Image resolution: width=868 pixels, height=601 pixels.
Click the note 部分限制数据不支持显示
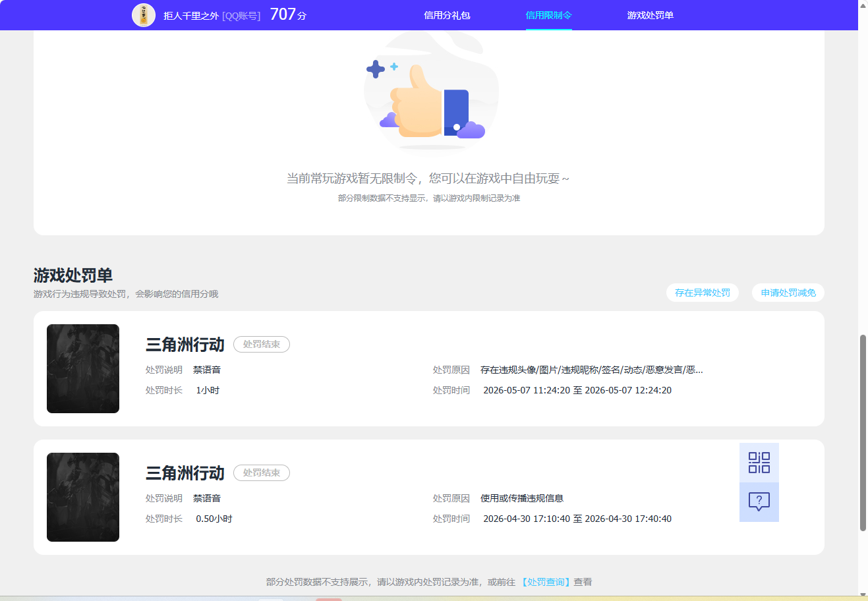pyautogui.click(x=429, y=198)
